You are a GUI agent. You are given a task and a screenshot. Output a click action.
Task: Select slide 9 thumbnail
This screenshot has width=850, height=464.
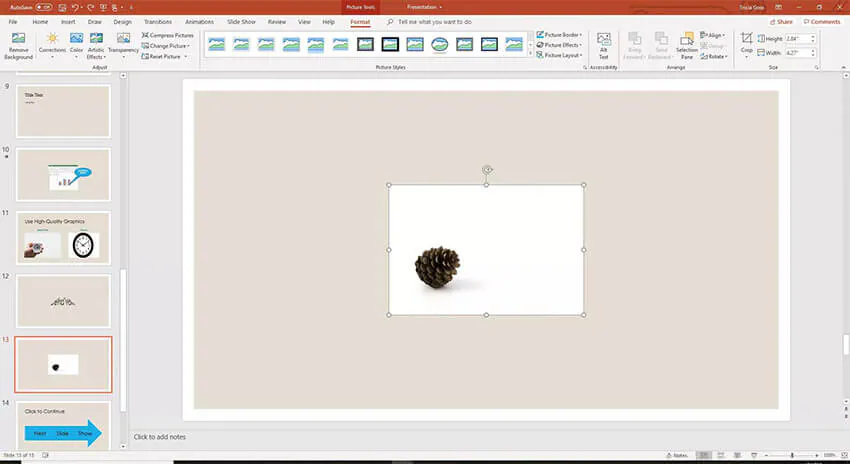(63, 111)
